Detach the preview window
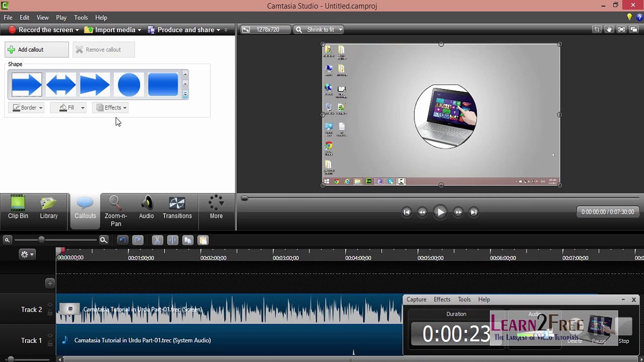 click(x=633, y=30)
